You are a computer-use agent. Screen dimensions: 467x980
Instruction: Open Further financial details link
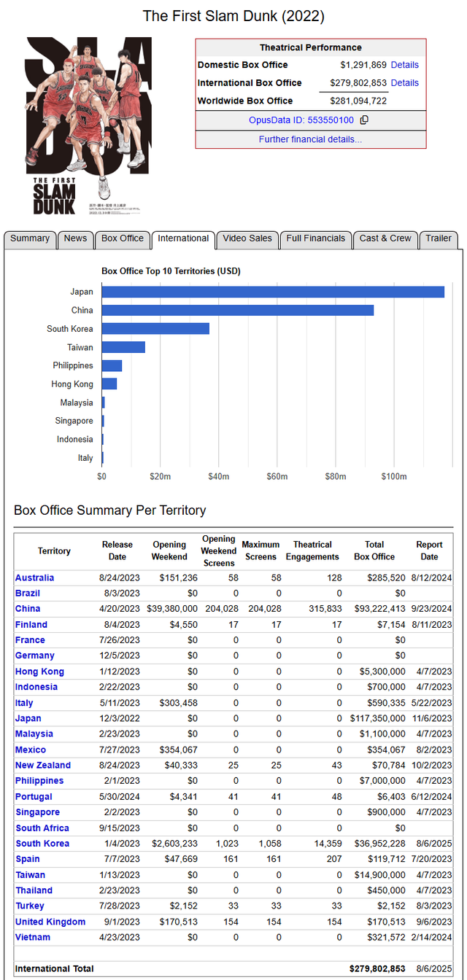click(310, 139)
